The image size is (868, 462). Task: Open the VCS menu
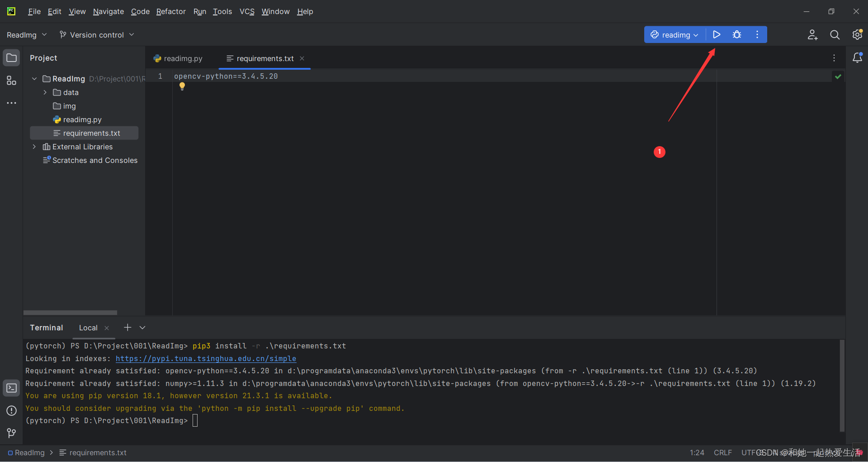247,11
